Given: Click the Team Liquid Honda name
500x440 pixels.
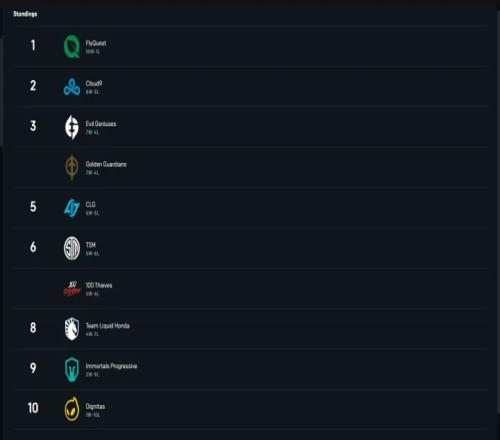Looking at the screenshot, I should 108,326.
